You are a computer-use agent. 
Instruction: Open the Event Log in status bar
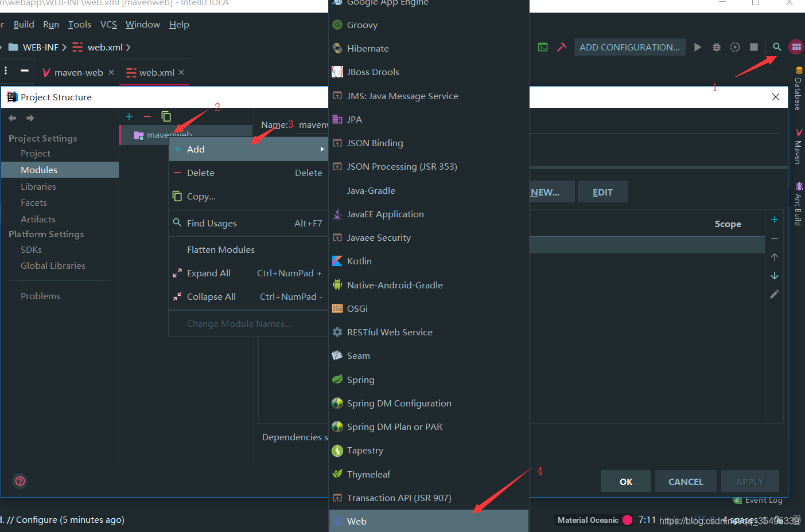(758, 500)
